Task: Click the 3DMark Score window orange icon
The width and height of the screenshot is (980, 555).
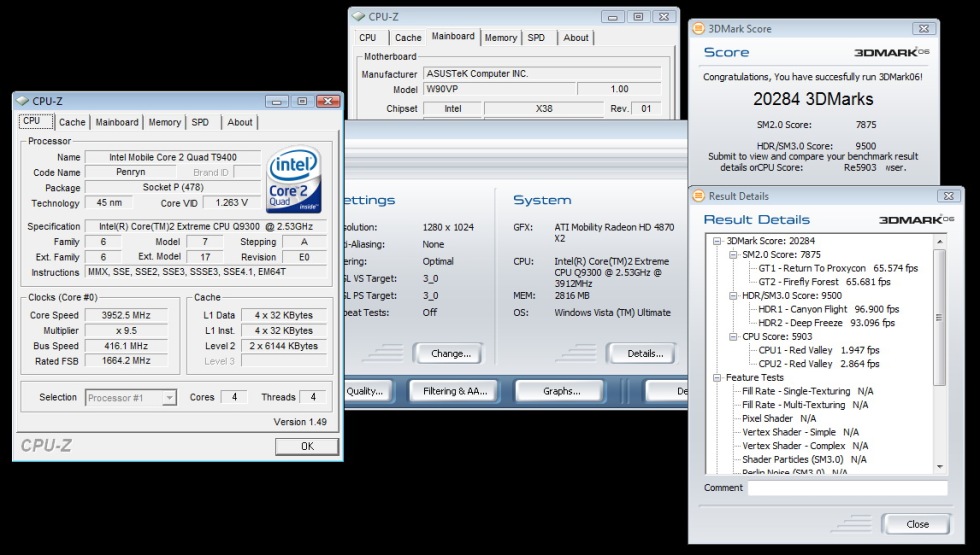Action: (698, 29)
